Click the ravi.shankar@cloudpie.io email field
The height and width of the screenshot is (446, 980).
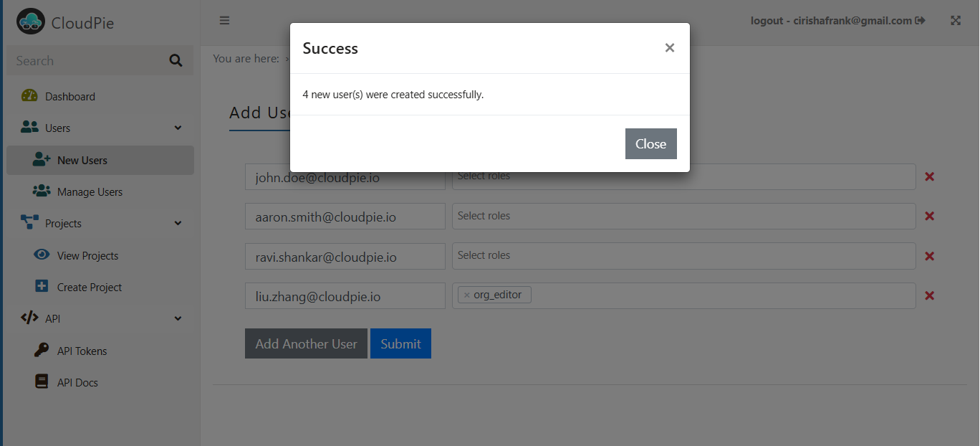point(345,256)
